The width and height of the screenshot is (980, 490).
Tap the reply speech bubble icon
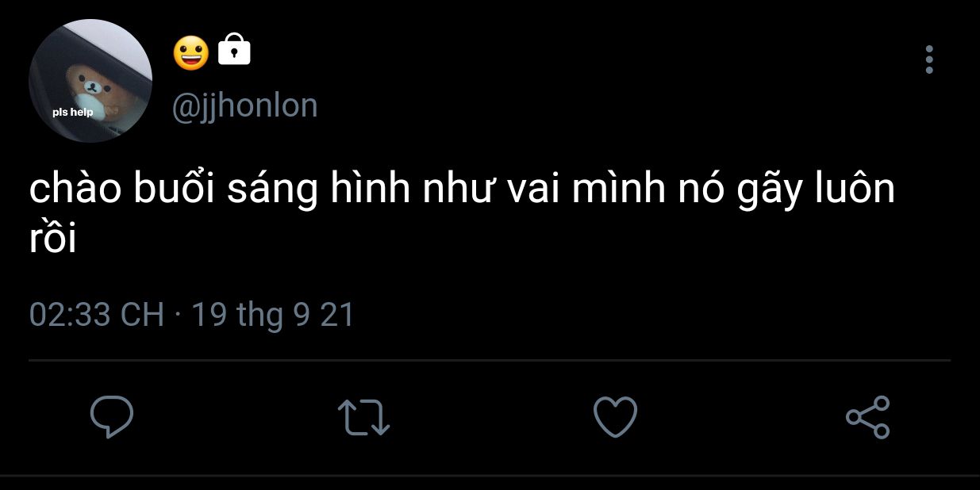tap(111, 417)
